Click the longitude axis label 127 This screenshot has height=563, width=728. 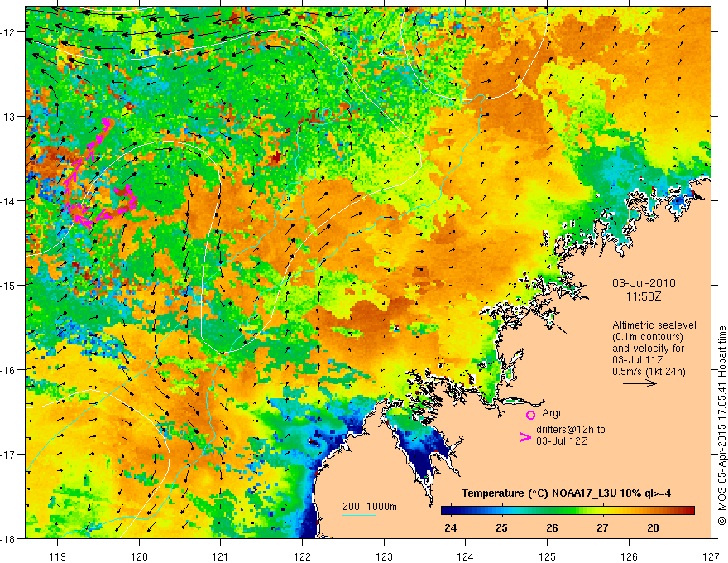pos(711,556)
